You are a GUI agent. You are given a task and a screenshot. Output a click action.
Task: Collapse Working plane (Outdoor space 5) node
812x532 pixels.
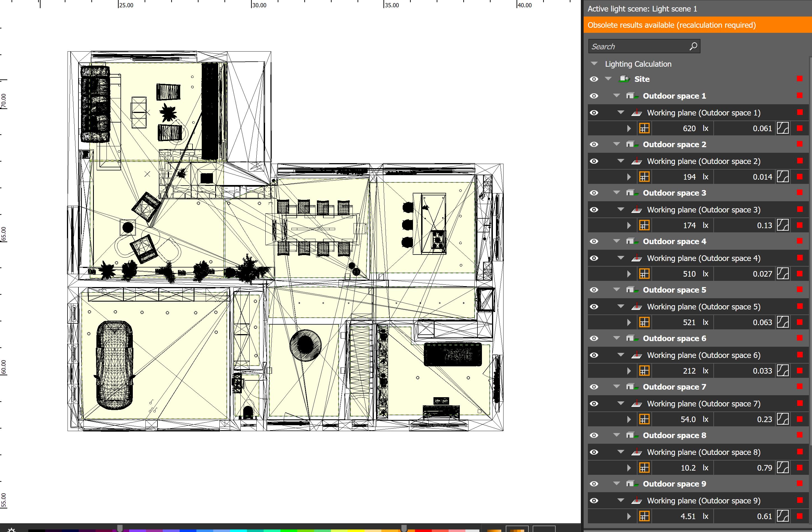(x=621, y=306)
